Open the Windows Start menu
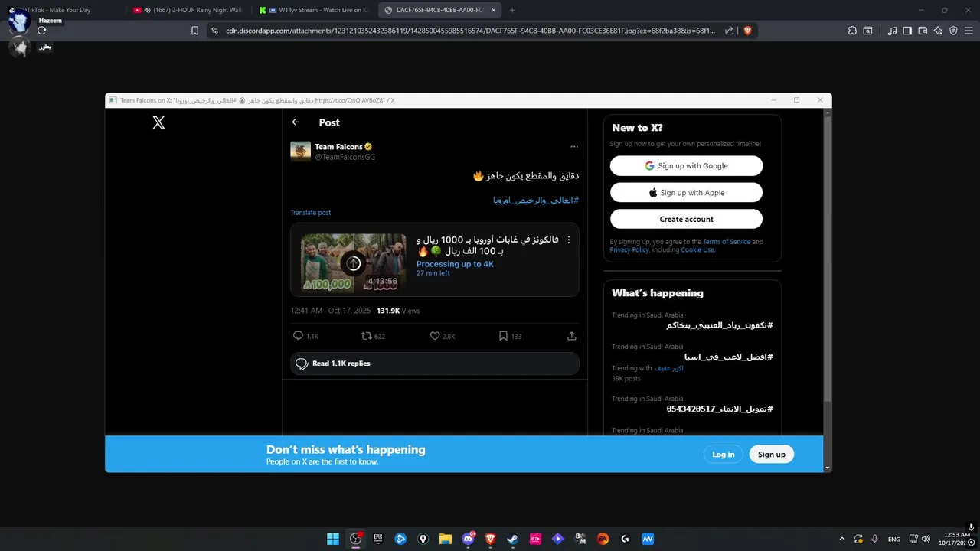 click(333, 539)
